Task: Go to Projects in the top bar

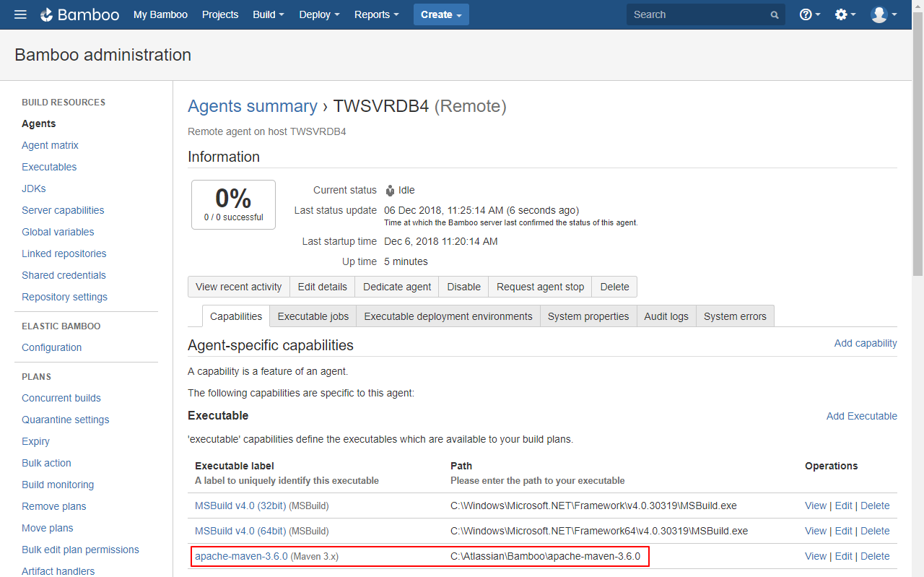Action: 220,14
